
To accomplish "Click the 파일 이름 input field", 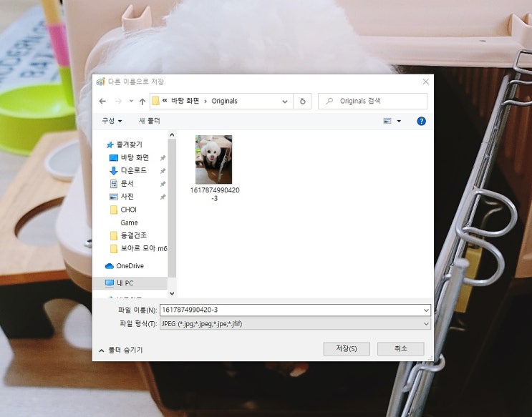I will [x=295, y=310].
